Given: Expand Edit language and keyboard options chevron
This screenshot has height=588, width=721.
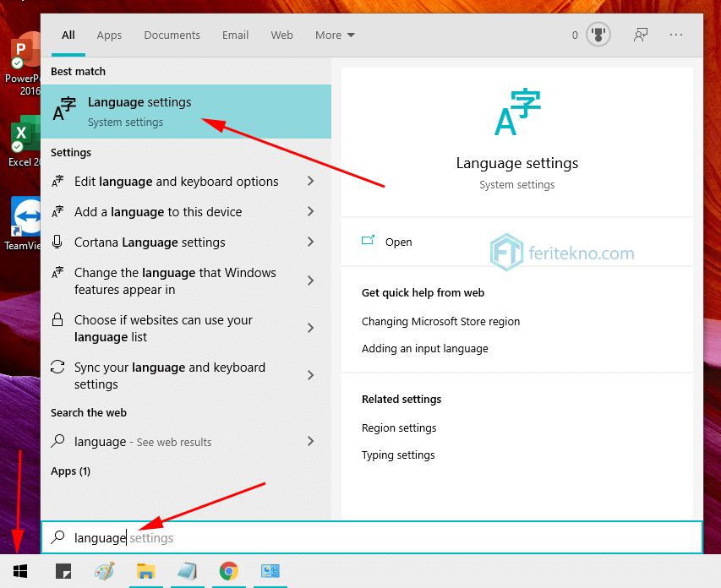Looking at the screenshot, I should [x=310, y=181].
